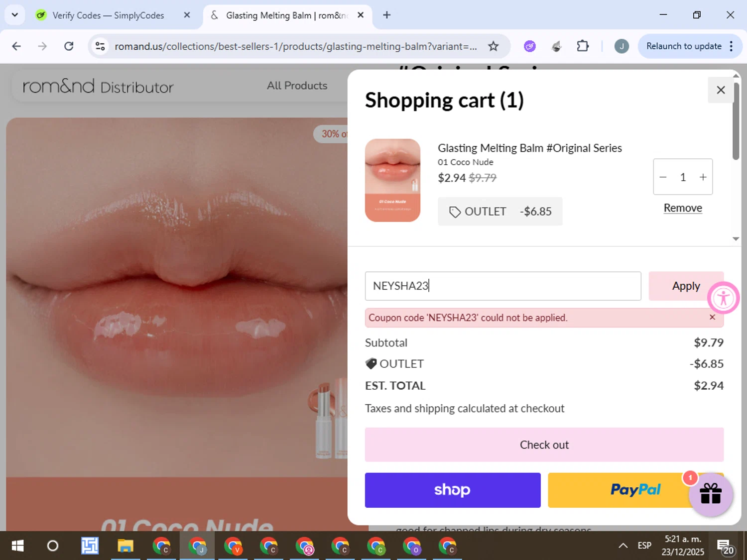747x560 pixels.
Task: Open a new browser tab
Action: coord(387,15)
